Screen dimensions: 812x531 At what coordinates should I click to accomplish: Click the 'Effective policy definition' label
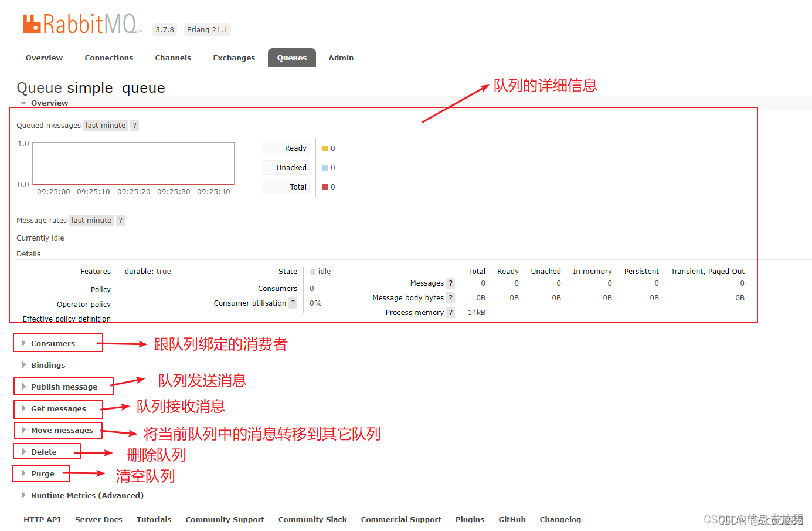(x=66, y=319)
